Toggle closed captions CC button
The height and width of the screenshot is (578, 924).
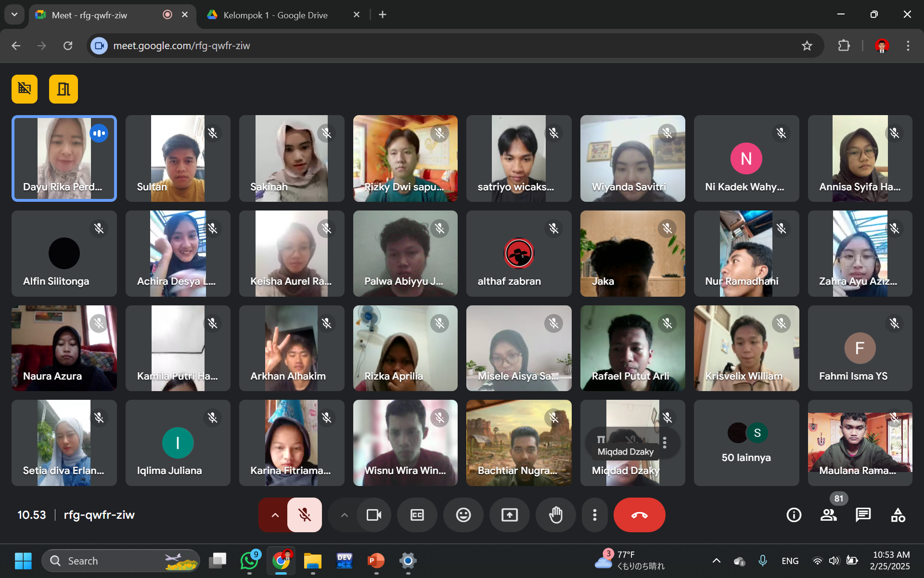click(x=417, y=515)
